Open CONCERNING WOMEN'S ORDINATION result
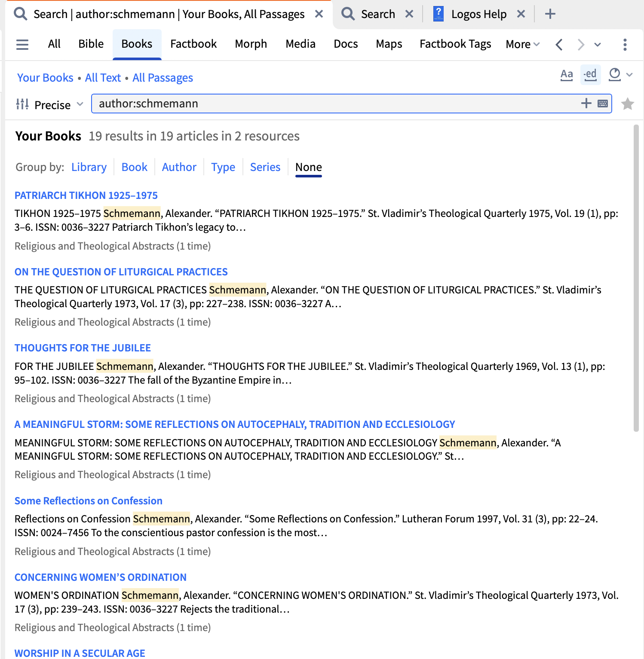 pos(101,577)
